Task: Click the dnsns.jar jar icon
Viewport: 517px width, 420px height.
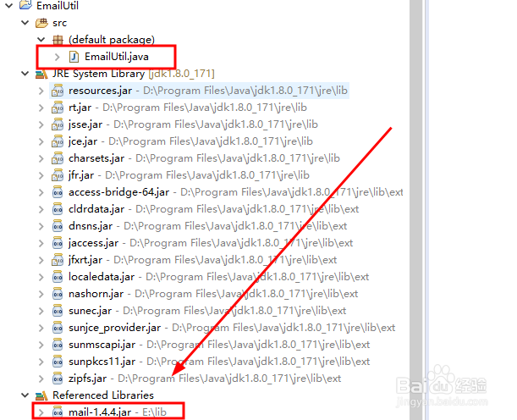Action: (58, 226)
